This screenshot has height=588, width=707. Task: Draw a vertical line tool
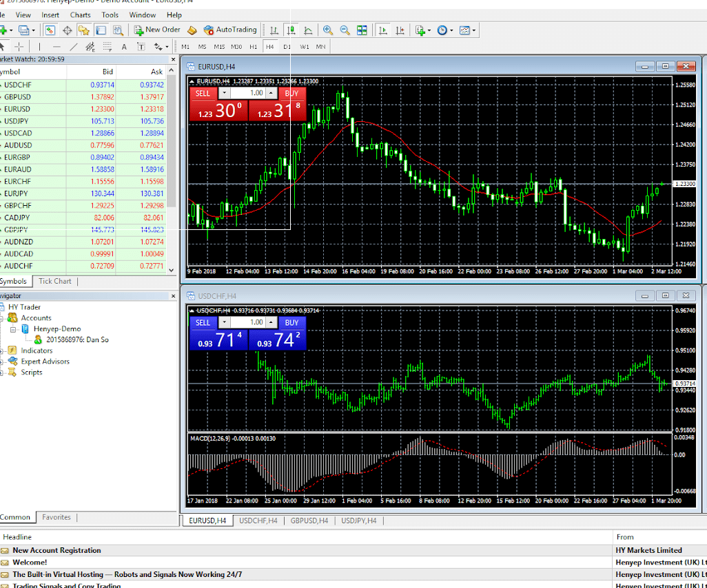pos(40,46)
